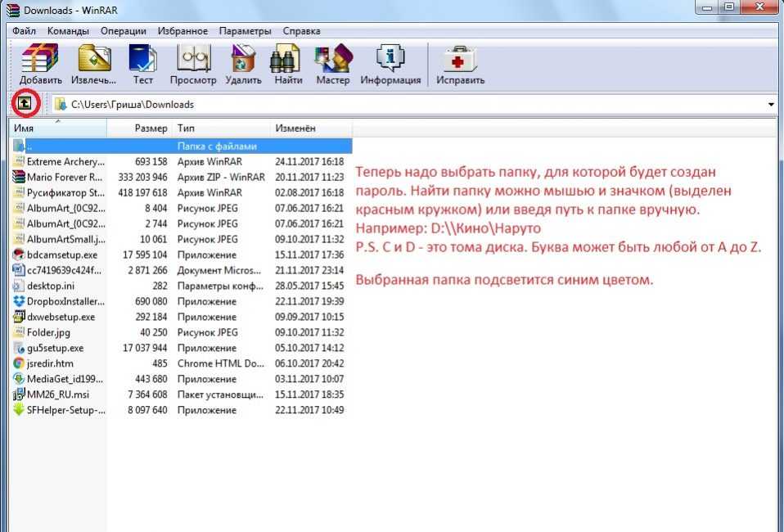This screenshot has height=532, width=784.
Task: Run the Тест (Test) archive tool
Action: point(143,65)
